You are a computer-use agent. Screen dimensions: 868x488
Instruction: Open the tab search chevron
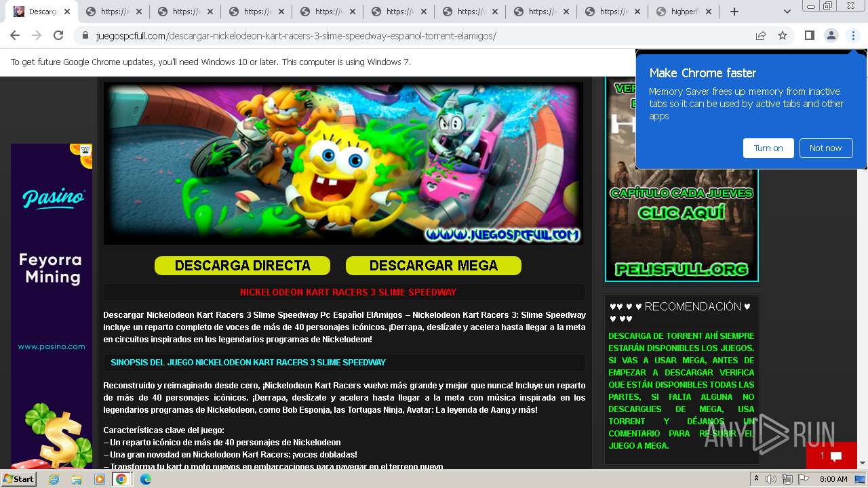tap(787, 12)
